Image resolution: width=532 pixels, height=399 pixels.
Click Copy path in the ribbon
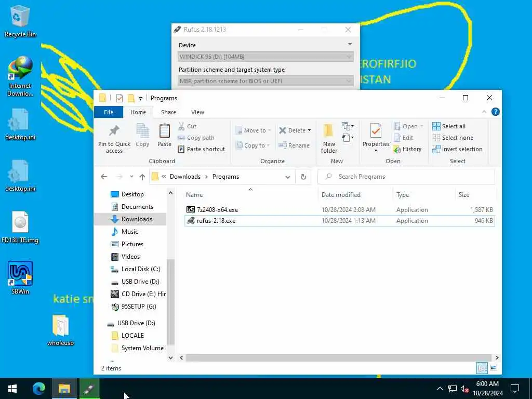click(196, 138)
